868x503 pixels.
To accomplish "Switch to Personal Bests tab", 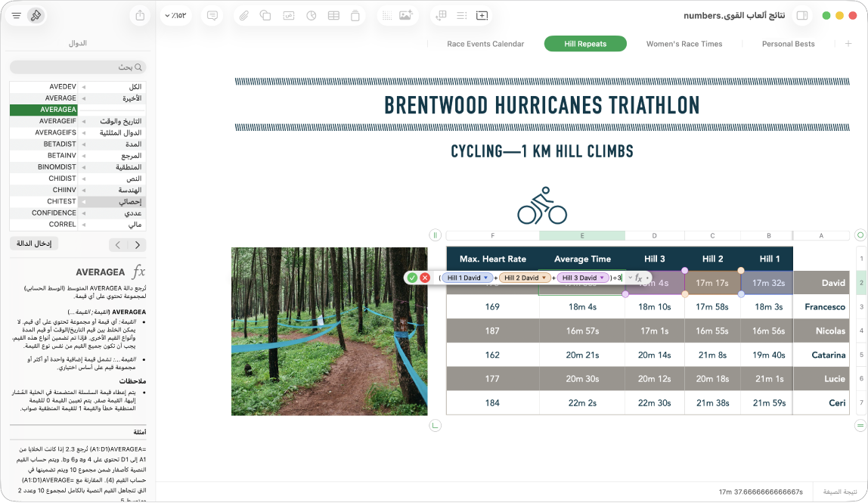I will 789,44.
